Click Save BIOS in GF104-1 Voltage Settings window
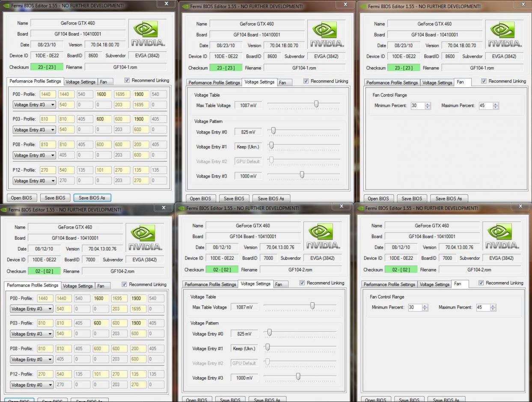 [234, 199]
